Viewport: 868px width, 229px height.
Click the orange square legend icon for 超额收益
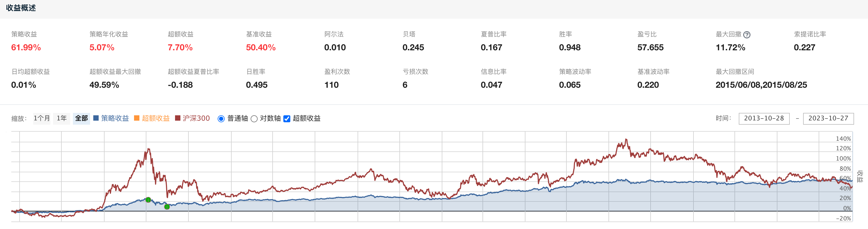137,118
